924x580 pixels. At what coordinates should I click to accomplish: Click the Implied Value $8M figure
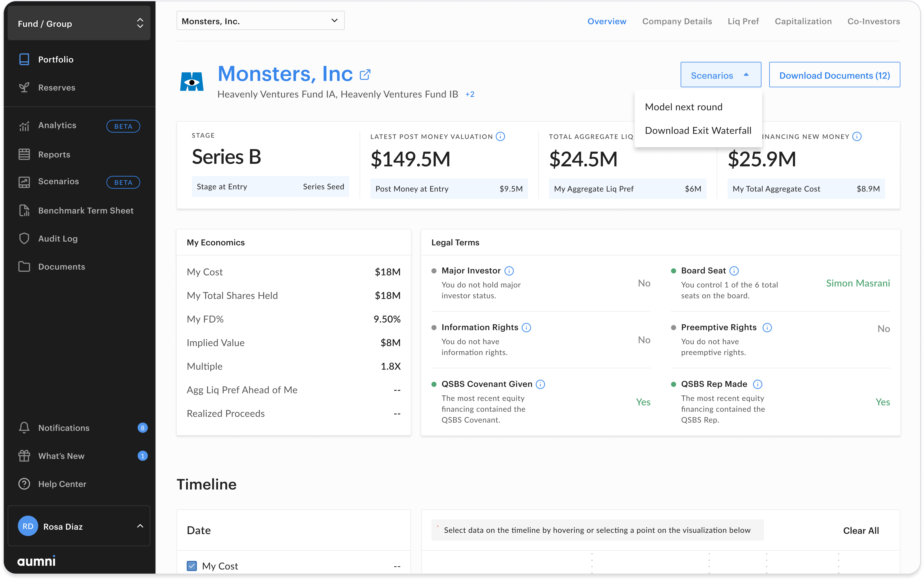click(x=390, y=342)
